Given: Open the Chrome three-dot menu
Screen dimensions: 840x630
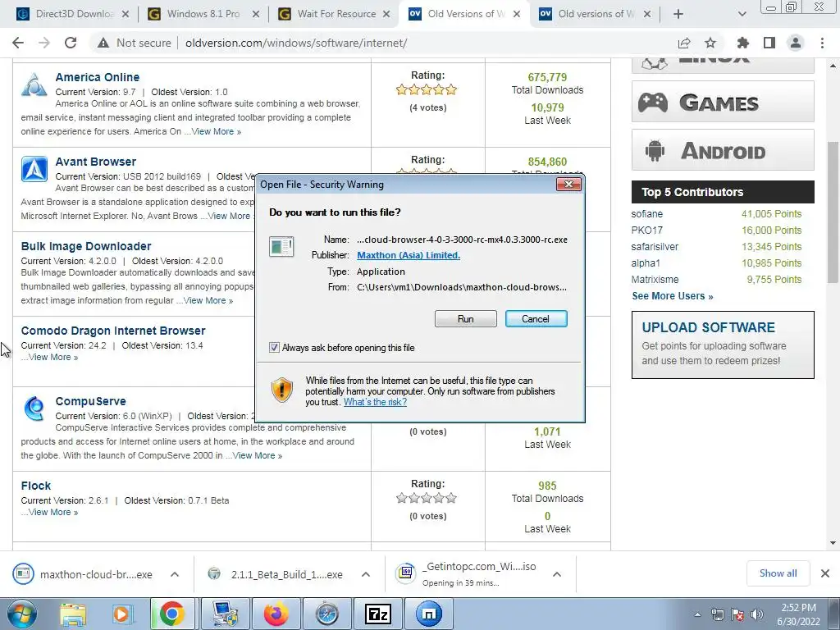Looking at the screenshot, I should pos(822,43).
